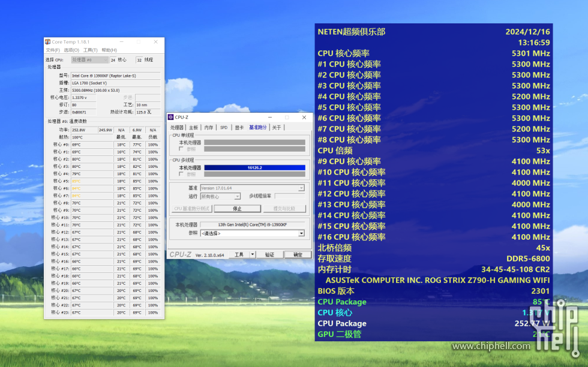Click the CPU 基准跑分测试 button
The height and width of the screenshot is (367, 588).
(191, 209)
